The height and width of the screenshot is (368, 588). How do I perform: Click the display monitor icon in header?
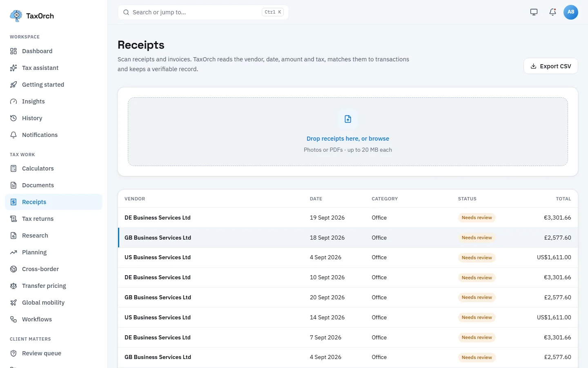[x=534, y=12]
